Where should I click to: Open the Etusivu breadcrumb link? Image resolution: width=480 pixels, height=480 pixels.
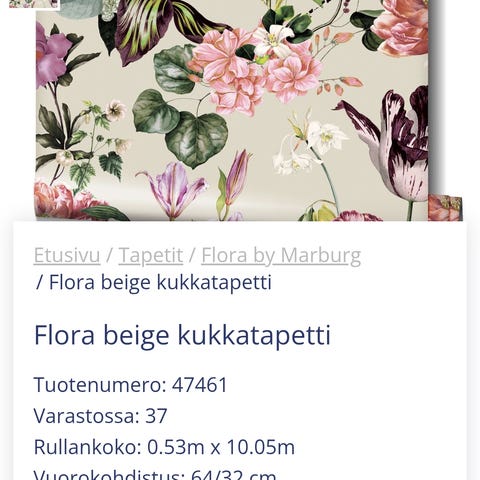(x=67, y=255)
